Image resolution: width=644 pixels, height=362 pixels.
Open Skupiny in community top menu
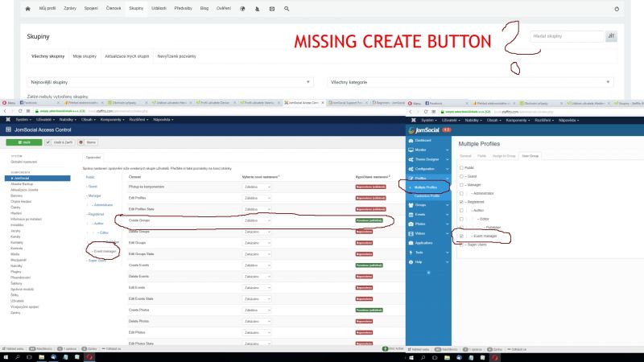click(x=136, y=8)
